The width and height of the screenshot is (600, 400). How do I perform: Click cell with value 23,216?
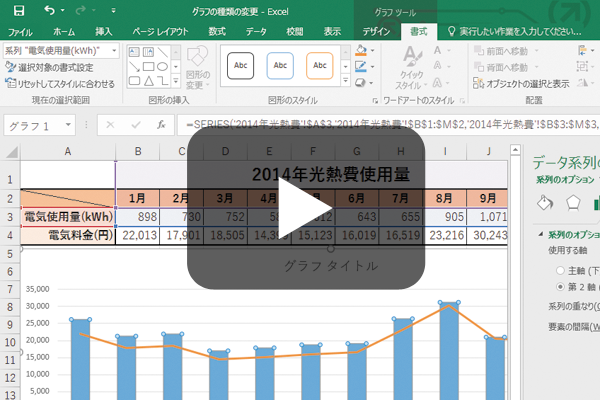tap(445, 235)
